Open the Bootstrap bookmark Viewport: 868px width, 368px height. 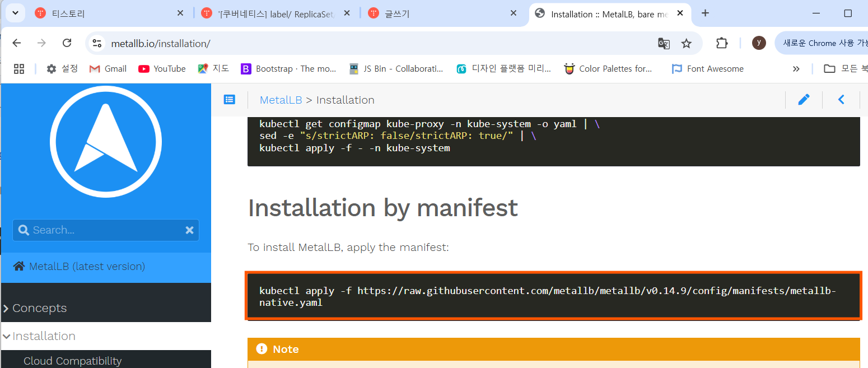click(288, 69)
